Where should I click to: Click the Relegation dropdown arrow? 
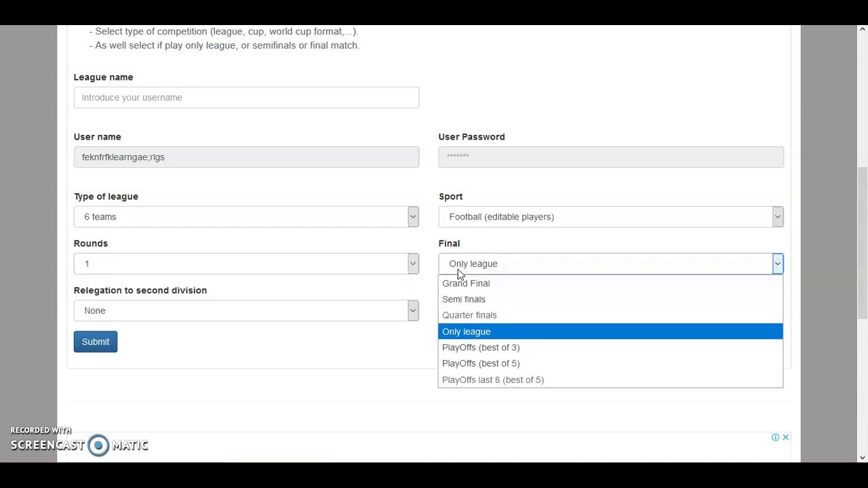pyautogui.click(x=412, y=310)
